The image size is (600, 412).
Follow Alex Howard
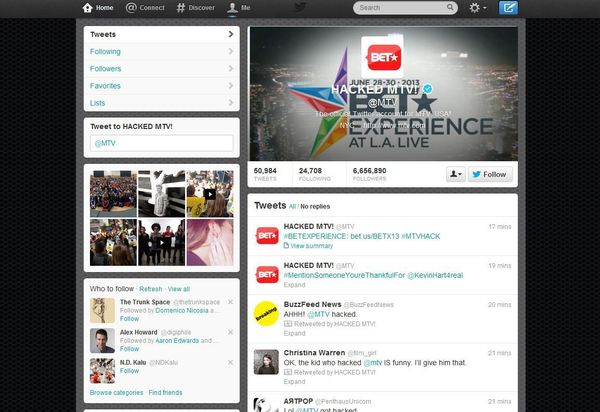pyautogui.click(x=129, y=349)
